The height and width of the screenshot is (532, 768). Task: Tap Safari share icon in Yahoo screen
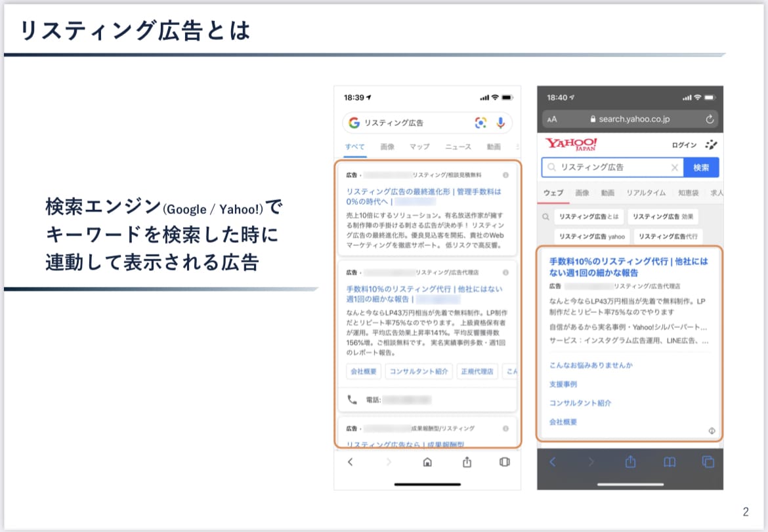click(x=630, y=462)
